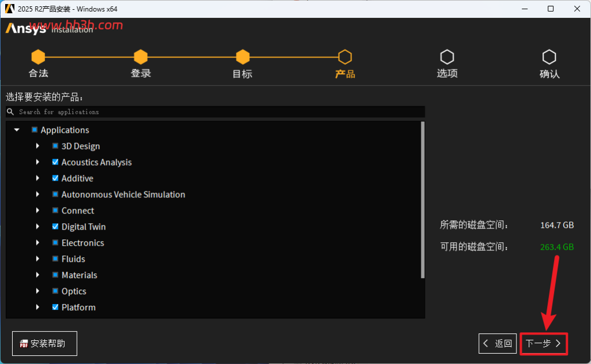
Task: Toggle the Fluids checkbox
Action: (x=55, y=259)
